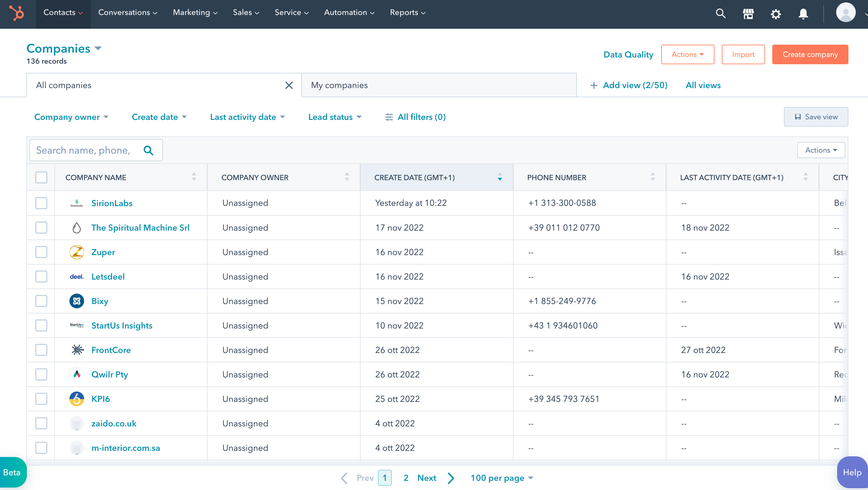Click the Letsdeel deel logo
This screenshot has height=490, width=868.
coord(76,277)
